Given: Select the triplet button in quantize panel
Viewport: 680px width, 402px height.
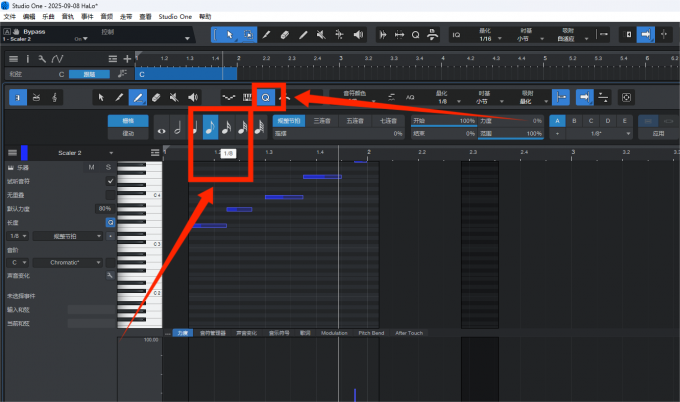Looking at the screenshot, I should (x=322, y=120).
